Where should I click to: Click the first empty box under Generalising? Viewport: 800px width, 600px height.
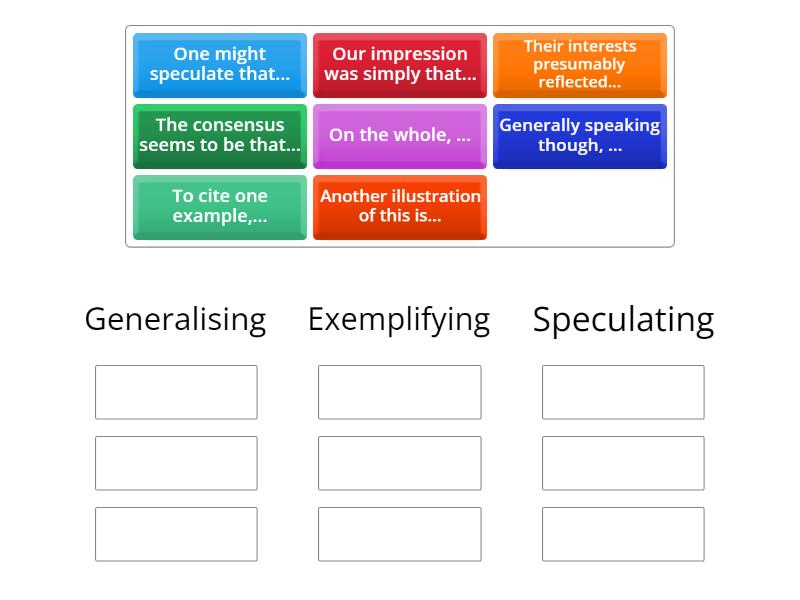176,392
